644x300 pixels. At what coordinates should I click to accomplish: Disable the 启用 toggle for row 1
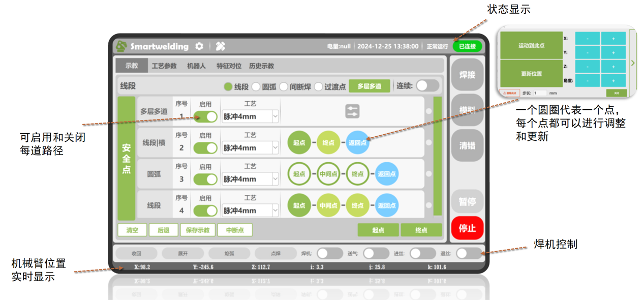tap(205, 116)
